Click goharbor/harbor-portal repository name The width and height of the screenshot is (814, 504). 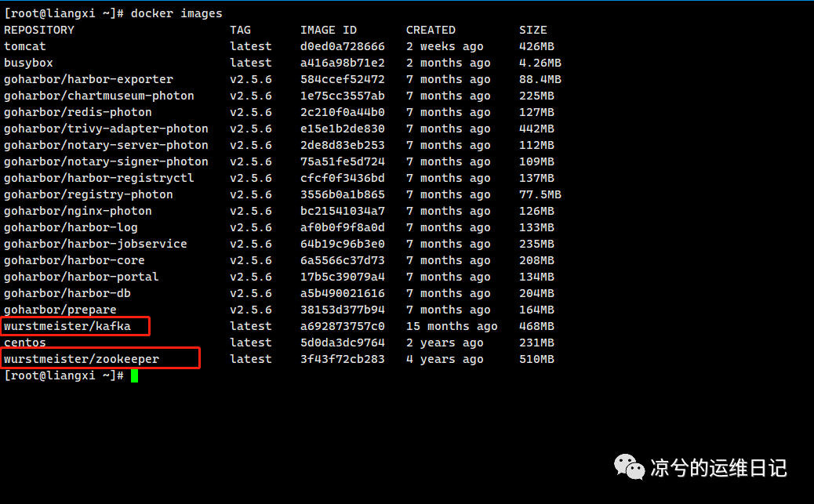point(82,277)
